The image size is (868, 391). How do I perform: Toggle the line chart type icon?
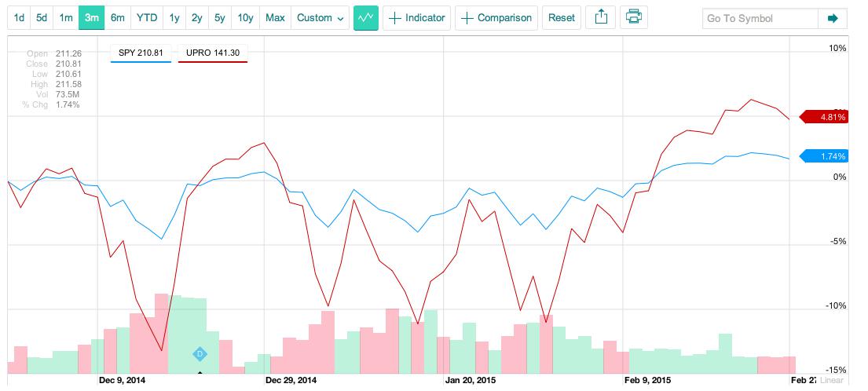[366, 18]
